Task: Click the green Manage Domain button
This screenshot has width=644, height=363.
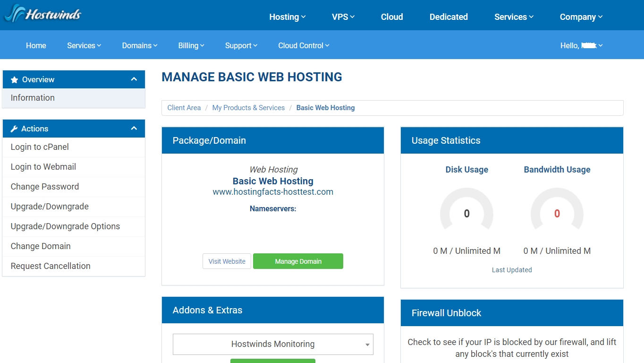Action: pos(298,261)
